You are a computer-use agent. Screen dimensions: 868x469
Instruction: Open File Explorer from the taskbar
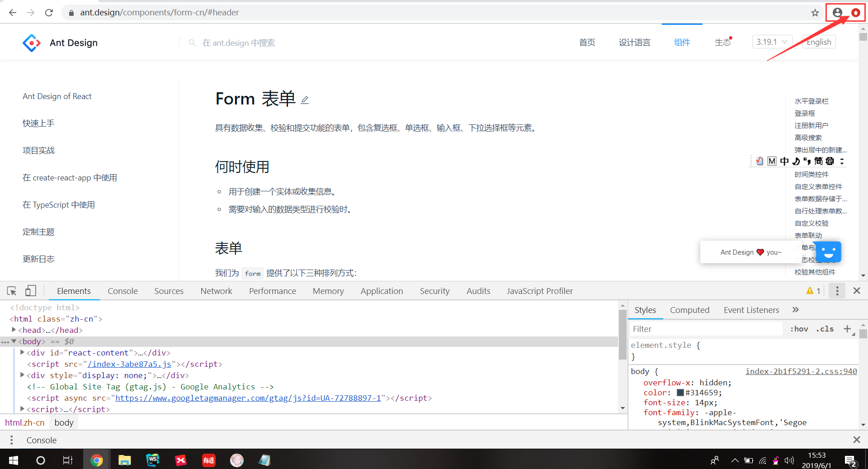click(124, 460)
